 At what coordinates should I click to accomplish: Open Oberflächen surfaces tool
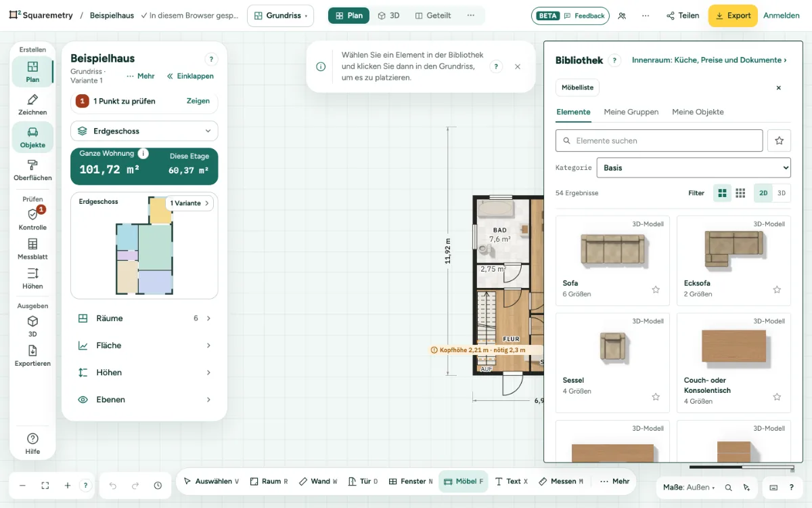32,169
